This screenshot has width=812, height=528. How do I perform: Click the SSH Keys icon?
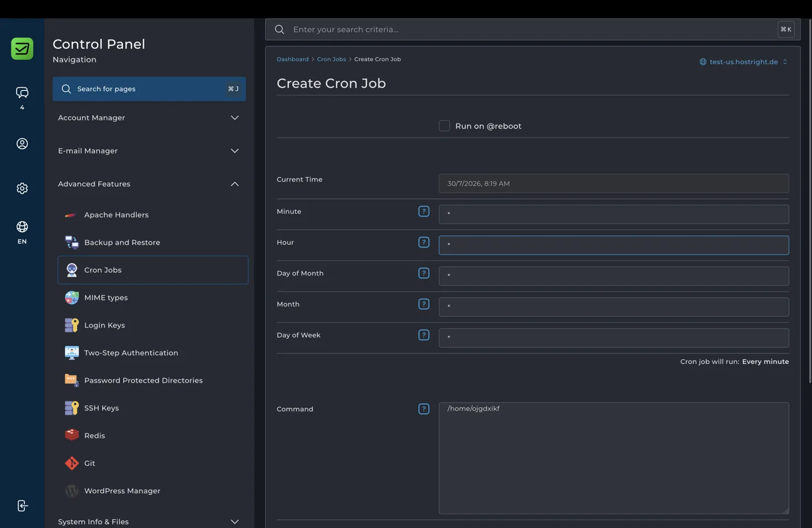click(x=71, y=408)
